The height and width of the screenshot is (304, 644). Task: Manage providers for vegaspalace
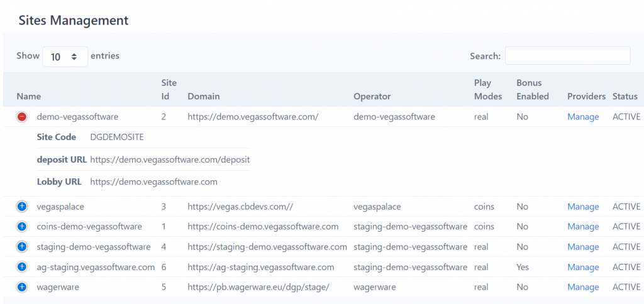coord(583,207)
